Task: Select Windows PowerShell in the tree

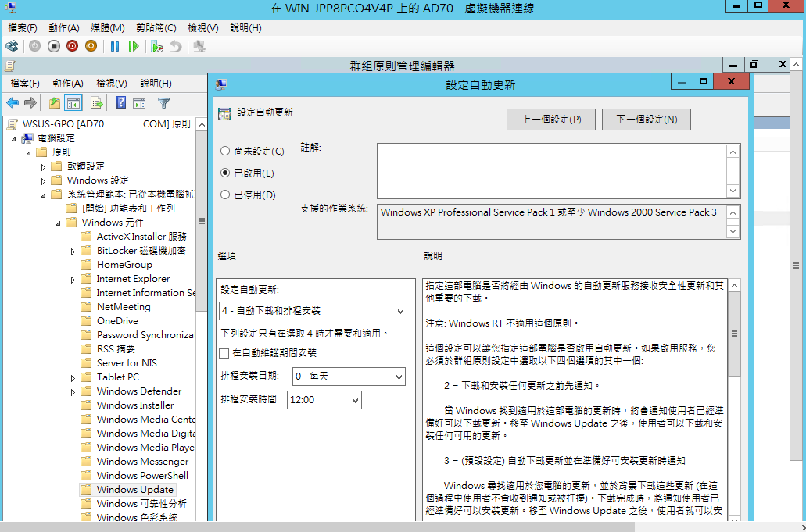Action: click(142, 476)
